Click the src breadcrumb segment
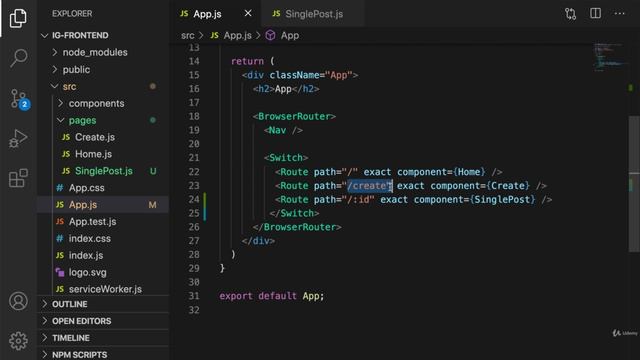The image size is (640, 360). (x=188, y=36)
